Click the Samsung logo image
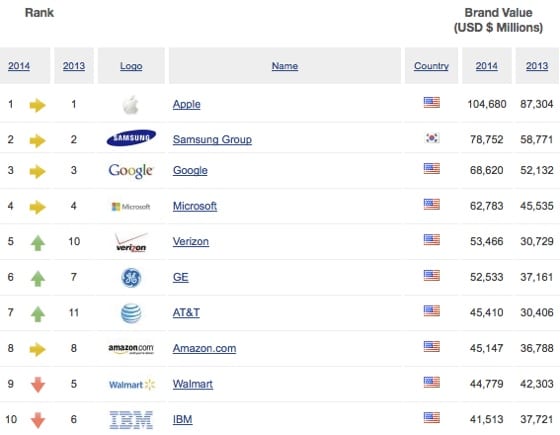The height and width of the screenshot is (435, 560). (x=131, y=138)
